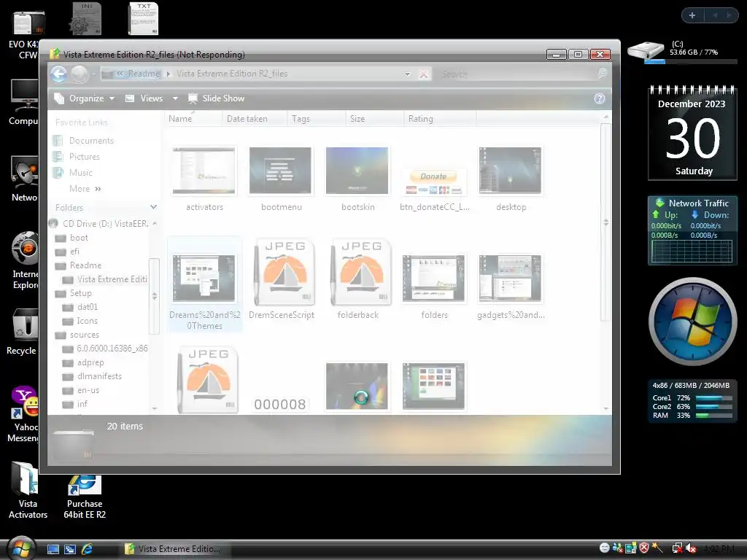Open Computer desktop icon
This screenshot has height=560, width=747.
[24, 102]
